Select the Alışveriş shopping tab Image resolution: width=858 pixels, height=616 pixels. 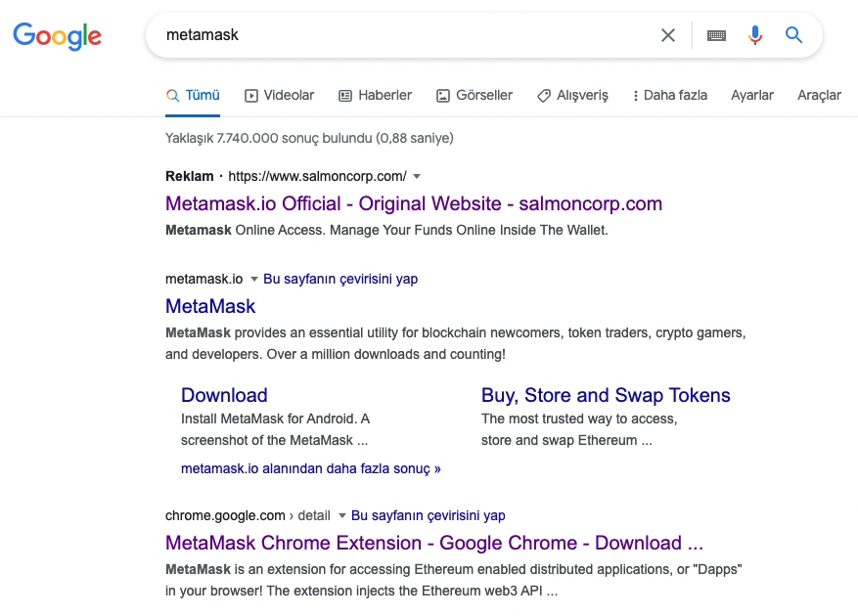pyautogui.click(x=572, y=95)
